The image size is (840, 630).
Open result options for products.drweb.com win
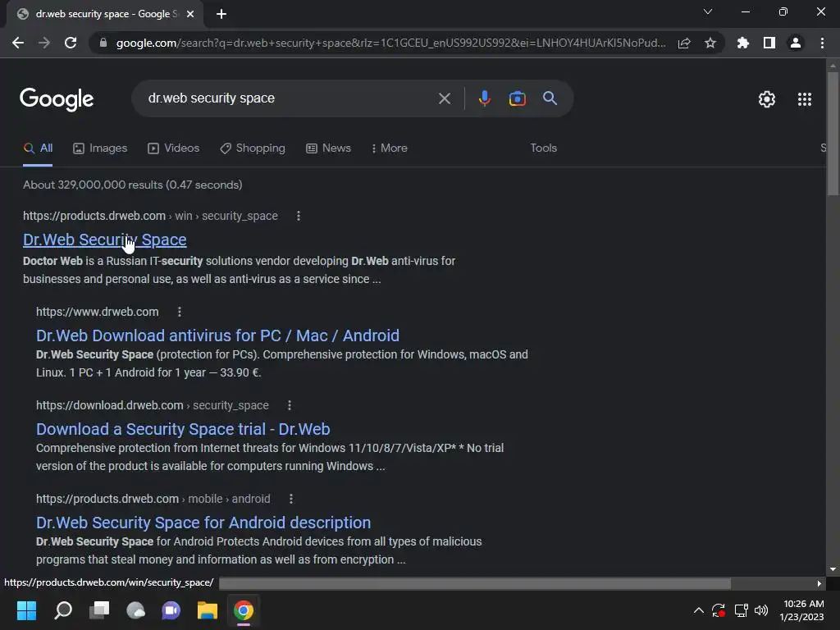tap(299, 216)
